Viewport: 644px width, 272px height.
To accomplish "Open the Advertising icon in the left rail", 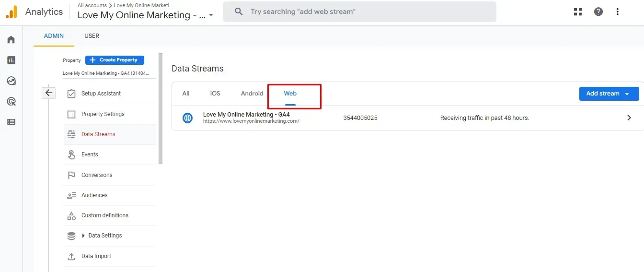I will [11, 101].
